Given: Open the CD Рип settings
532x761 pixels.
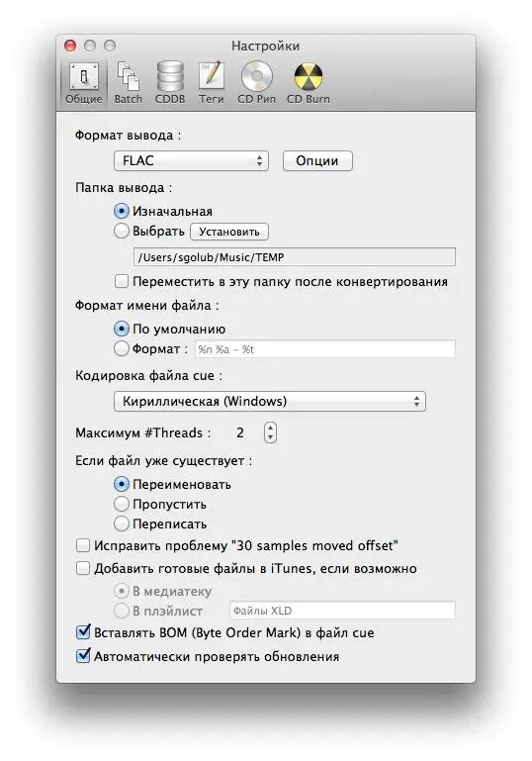Looking at the screenshot, I should click(256, 83).
